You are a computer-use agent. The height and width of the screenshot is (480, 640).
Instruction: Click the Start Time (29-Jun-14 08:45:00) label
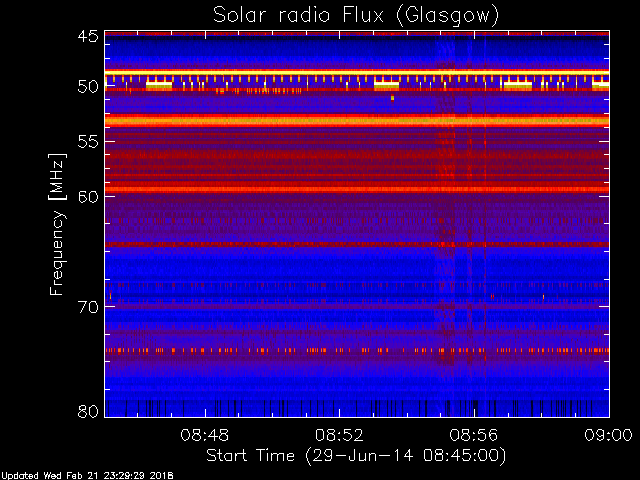[x=356, y=456]
